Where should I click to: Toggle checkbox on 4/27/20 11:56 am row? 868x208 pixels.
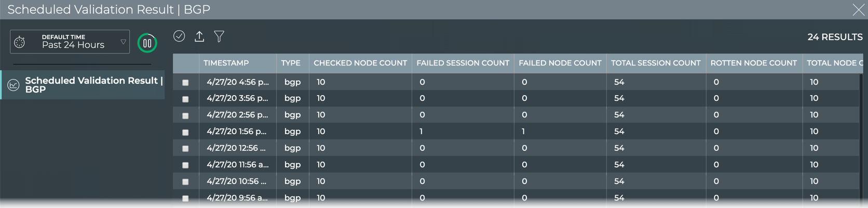(185, 165)
